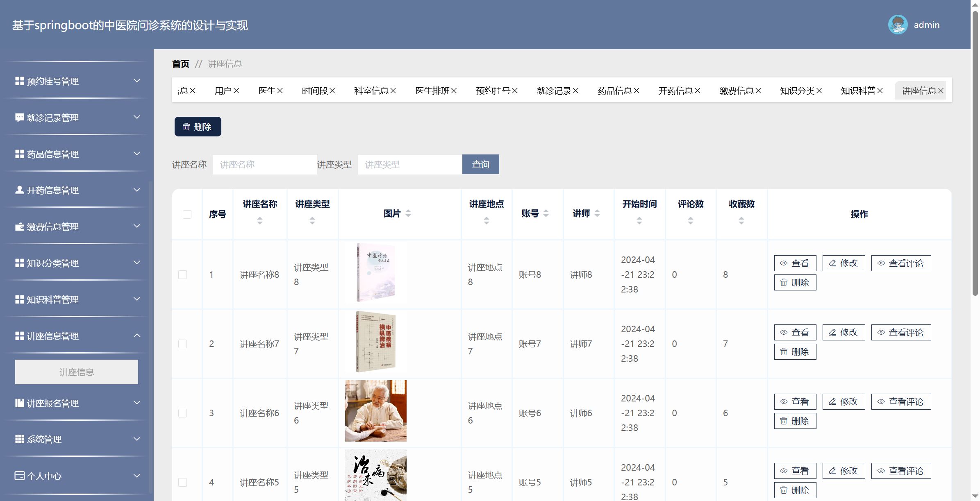This screenshot has height=501, width=980.
Task: Switch to the 开药信息 tab
Action: 675,91
